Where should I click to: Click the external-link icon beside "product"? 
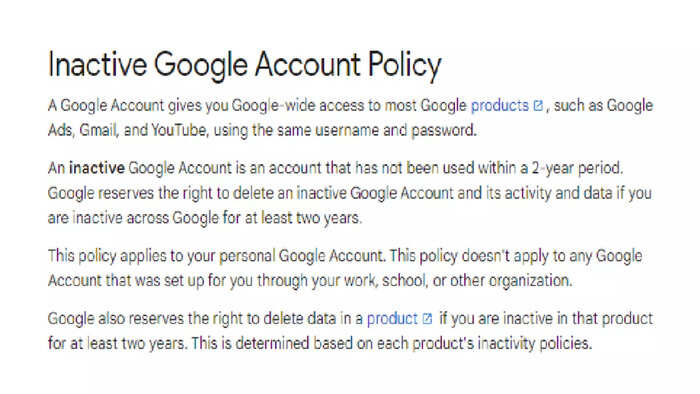coord(427,319)
